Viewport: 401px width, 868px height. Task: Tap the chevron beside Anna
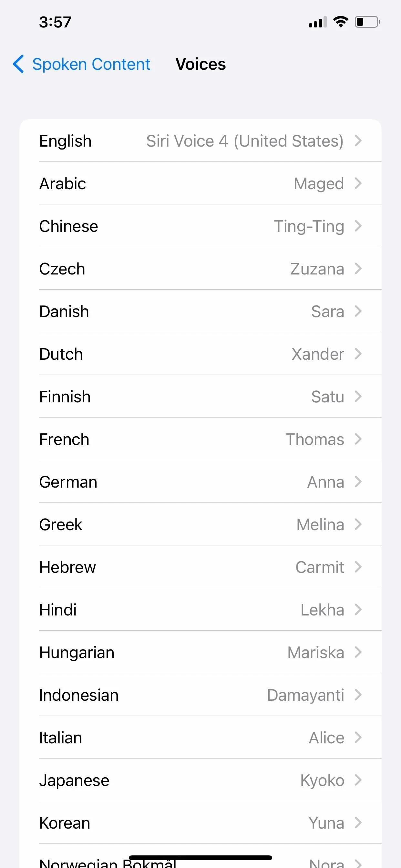[358, 482]
